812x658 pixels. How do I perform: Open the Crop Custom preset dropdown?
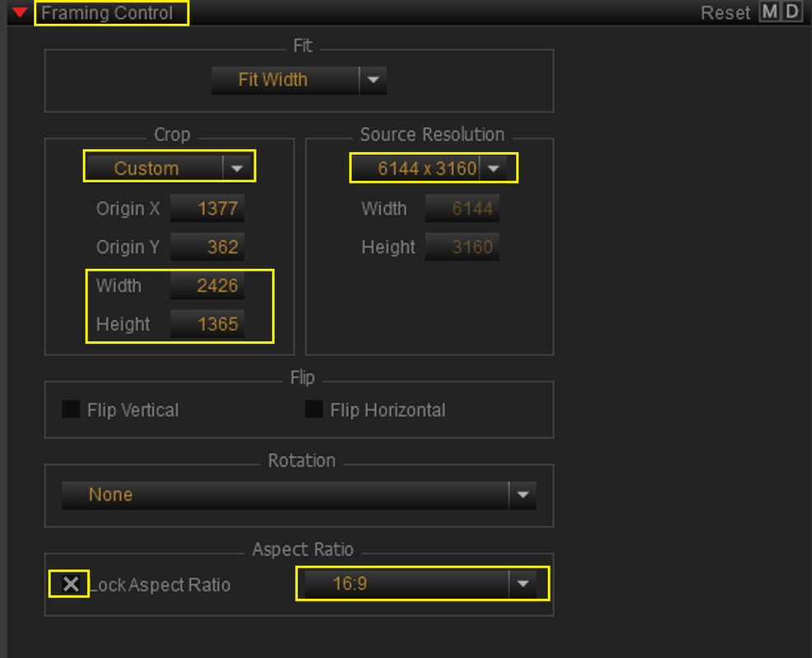pyautogui.click(x=169, y=169)
